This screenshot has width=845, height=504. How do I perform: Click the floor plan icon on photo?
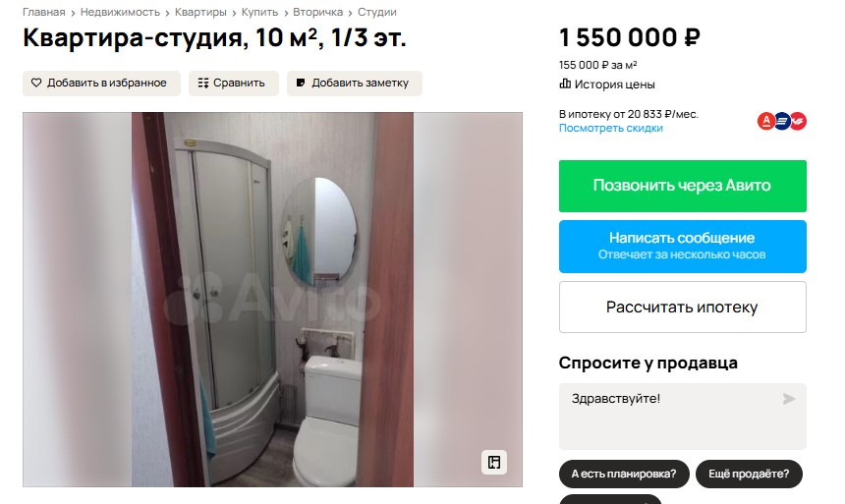494,462
